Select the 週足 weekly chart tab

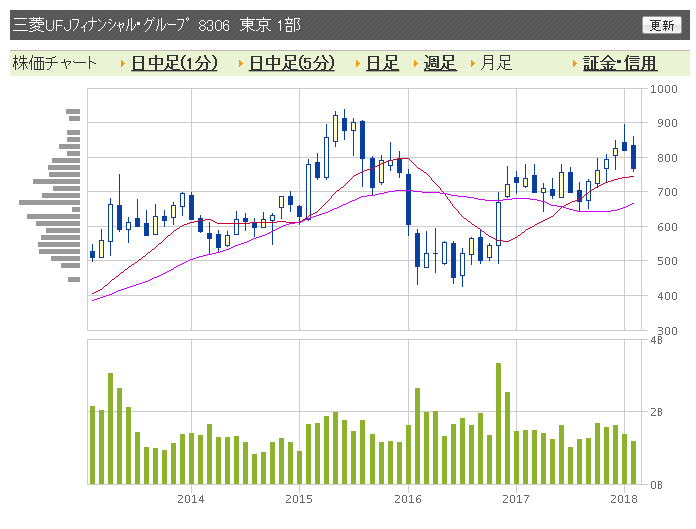click(440, 63)
